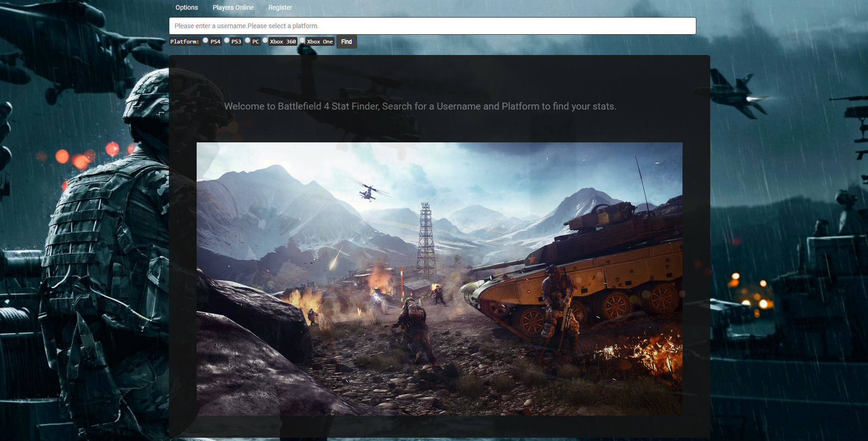The width and height of the screenshot is (868, 441).
Task: Select the Xbox 360 platform radio button
Action: click(x=265, y=40)
